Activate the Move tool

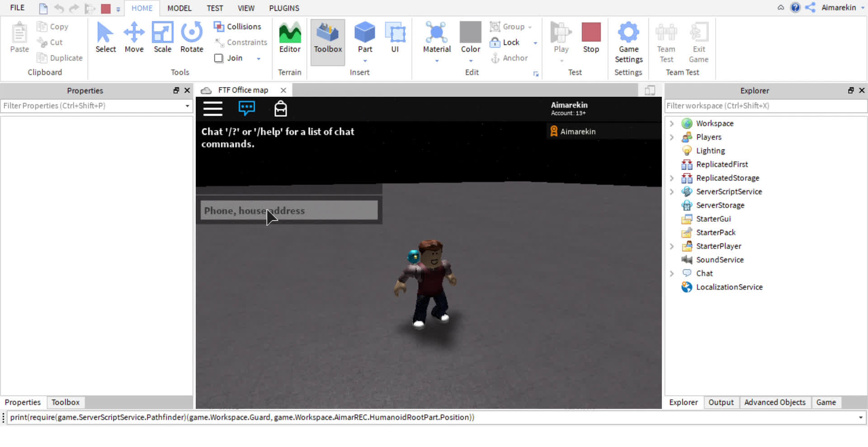pyautogui.click(x=134, y=38)
